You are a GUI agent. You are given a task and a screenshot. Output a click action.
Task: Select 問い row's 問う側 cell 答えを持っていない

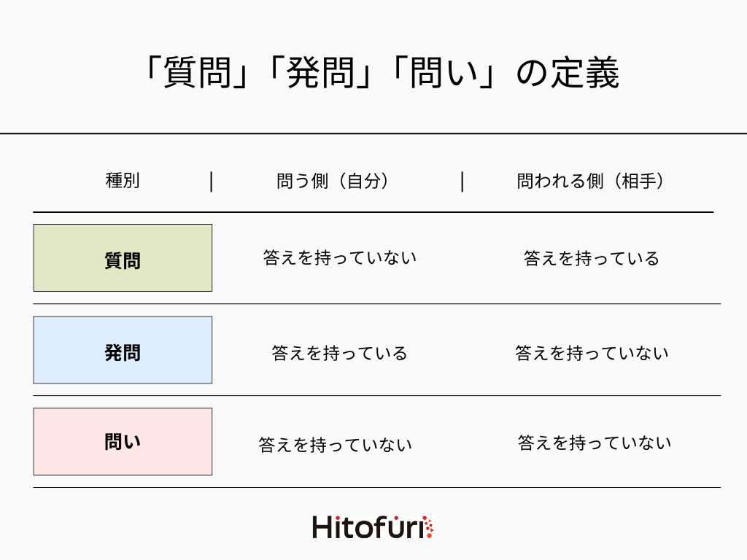point(335,445)
